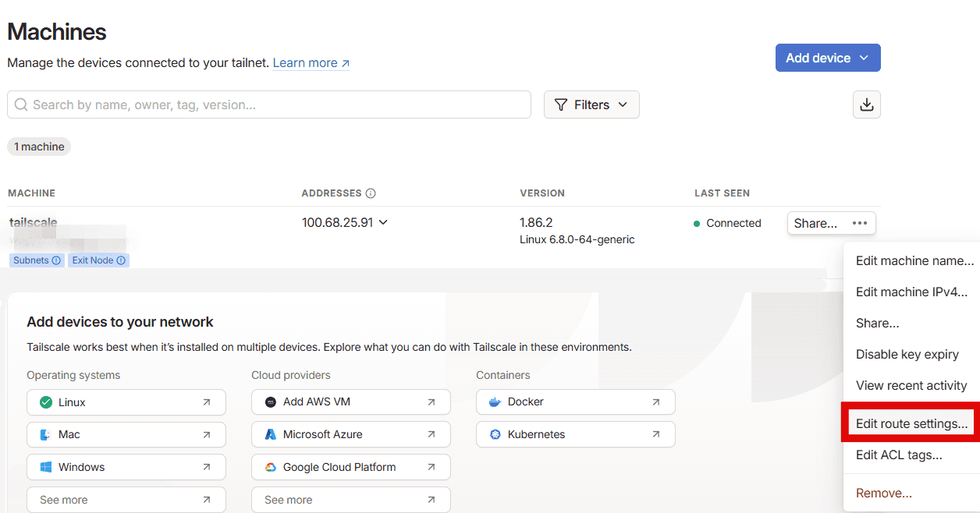The height and width of the screenshot is (513, 980).
Task: Select View recent activity
Action: click(x=911, y=385)
